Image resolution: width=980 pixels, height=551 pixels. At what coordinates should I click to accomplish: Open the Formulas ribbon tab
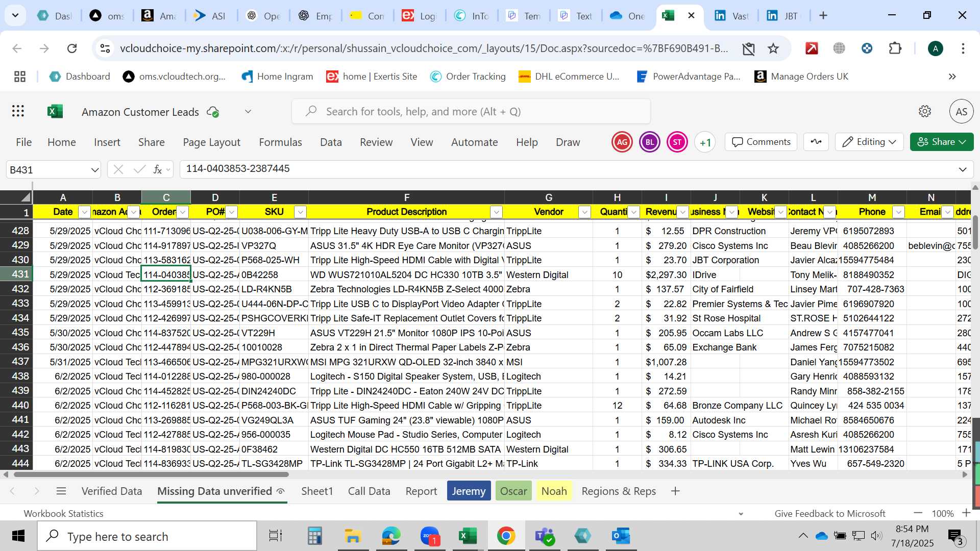tap(280, 142)
